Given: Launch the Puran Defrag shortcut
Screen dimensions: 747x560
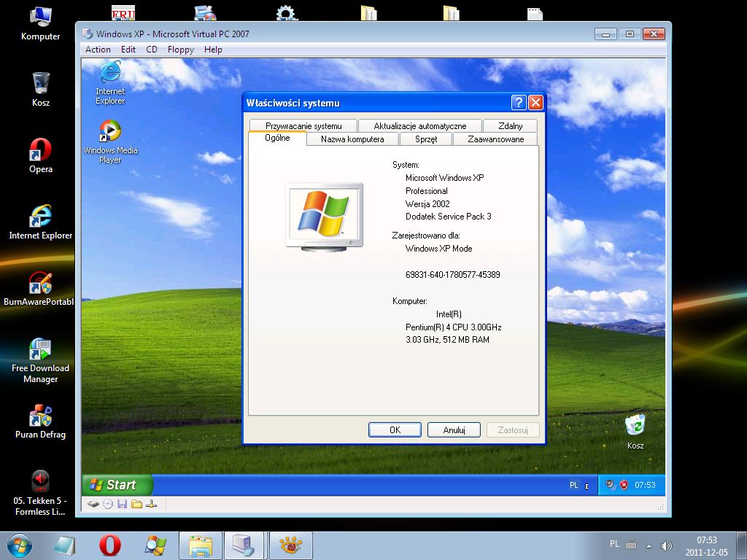Looking at the screenshot, I should pyautogui.click(x=41, y=422).
